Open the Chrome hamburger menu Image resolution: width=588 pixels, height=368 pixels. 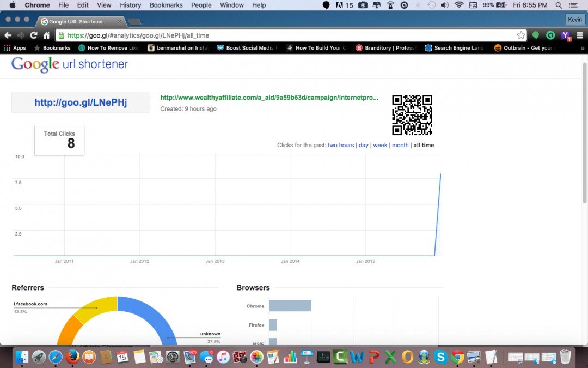(580, 35)
